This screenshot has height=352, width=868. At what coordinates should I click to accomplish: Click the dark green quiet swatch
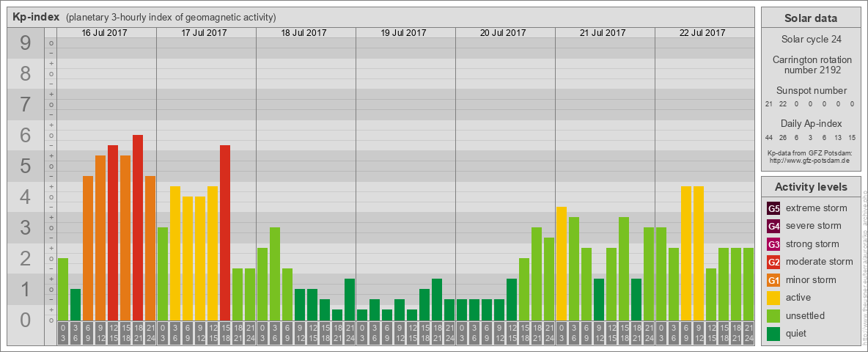click(773, 334)
